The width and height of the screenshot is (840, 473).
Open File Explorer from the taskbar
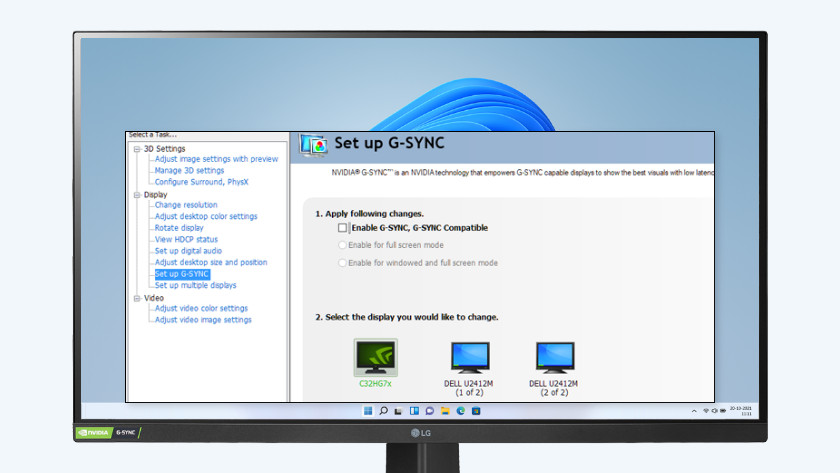click(443, 411)
